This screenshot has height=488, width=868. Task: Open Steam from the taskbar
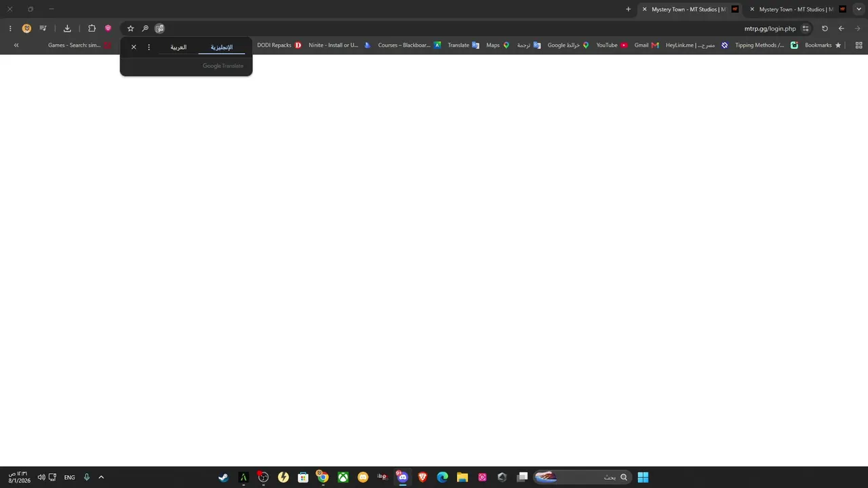point(223,477)
